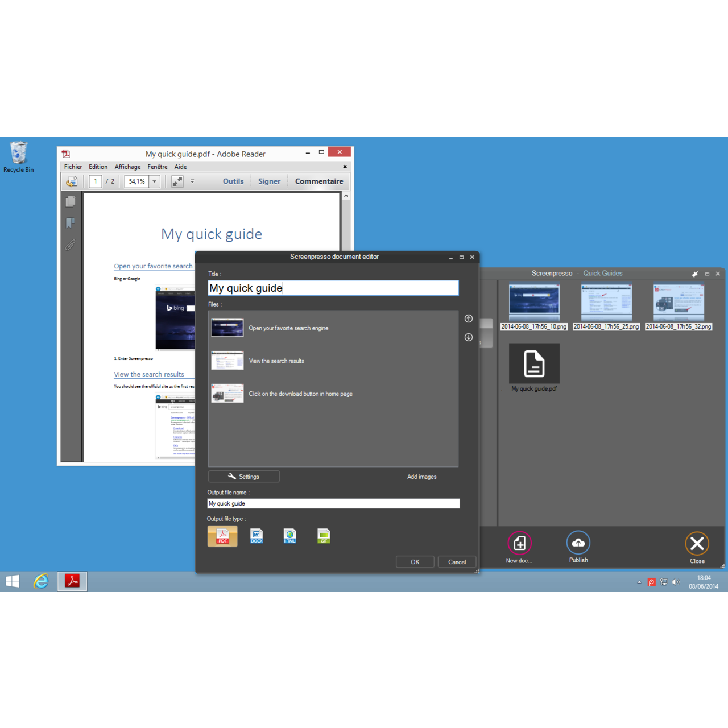The width and height of the screenshot is (728, 728).
Task: Publish the document to the cloud
Action: coord(578,543)
